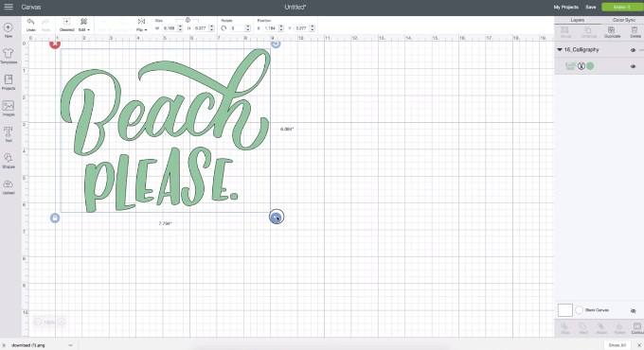
Task: Click the Position Y input field
Action: [x=301, y=28]
